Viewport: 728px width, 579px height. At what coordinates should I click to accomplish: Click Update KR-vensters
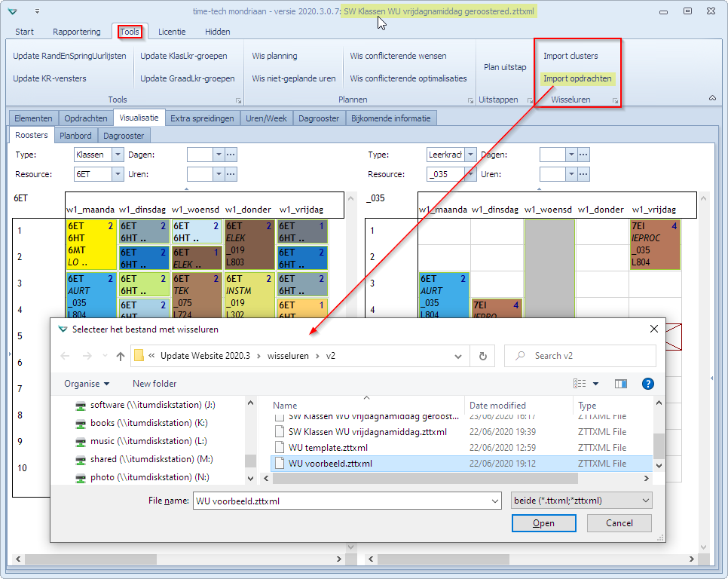tap(50, 78)
